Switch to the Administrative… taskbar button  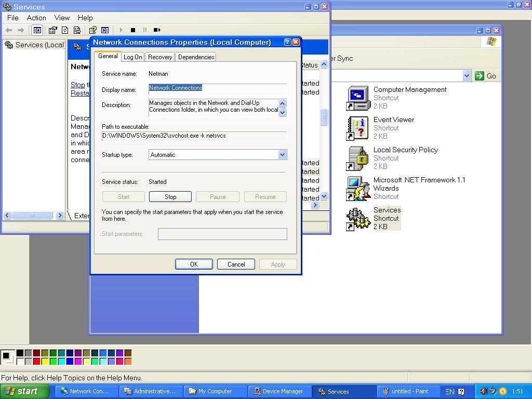click(151, 391)
